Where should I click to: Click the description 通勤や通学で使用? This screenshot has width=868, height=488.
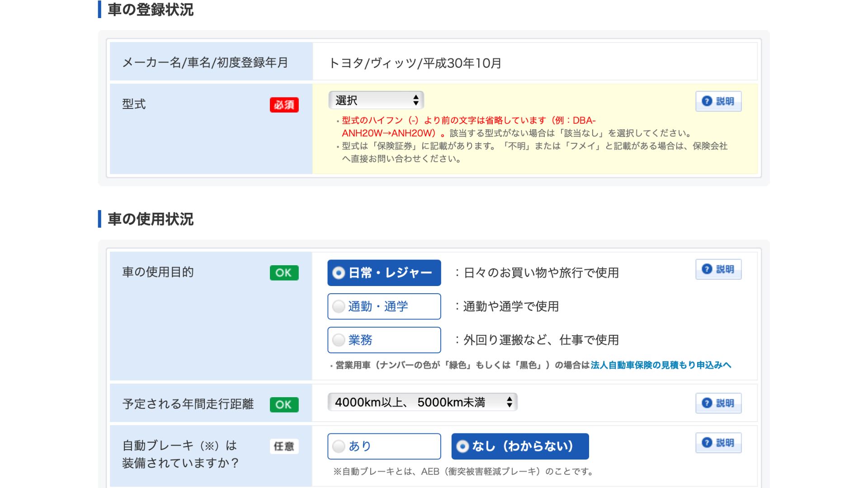coord(511,306)
